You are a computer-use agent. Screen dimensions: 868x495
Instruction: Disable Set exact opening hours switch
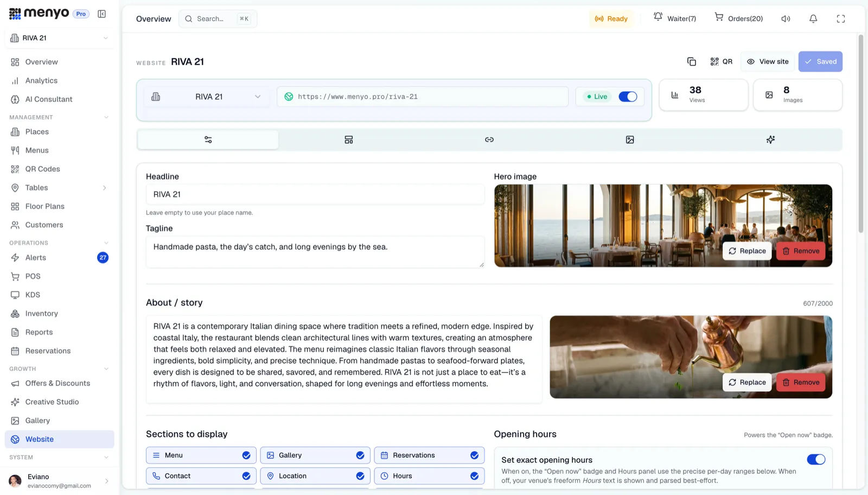(816, 460)
